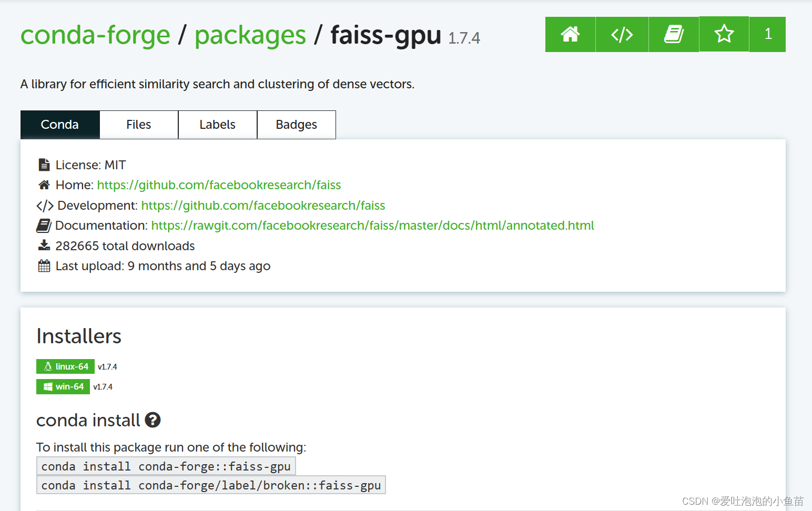Open the Home GitHub faiss link

point(219,185)
